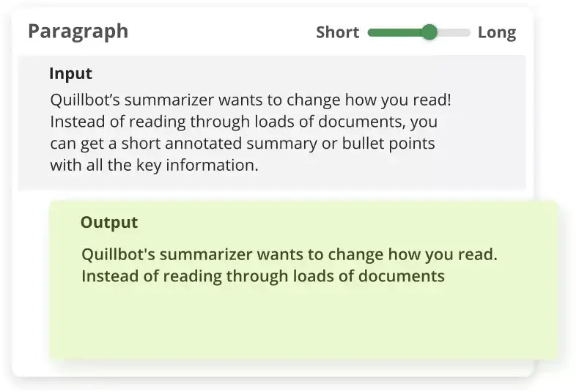Click the Input line mentioning "short annotated summary"

[x=242, y=143]
